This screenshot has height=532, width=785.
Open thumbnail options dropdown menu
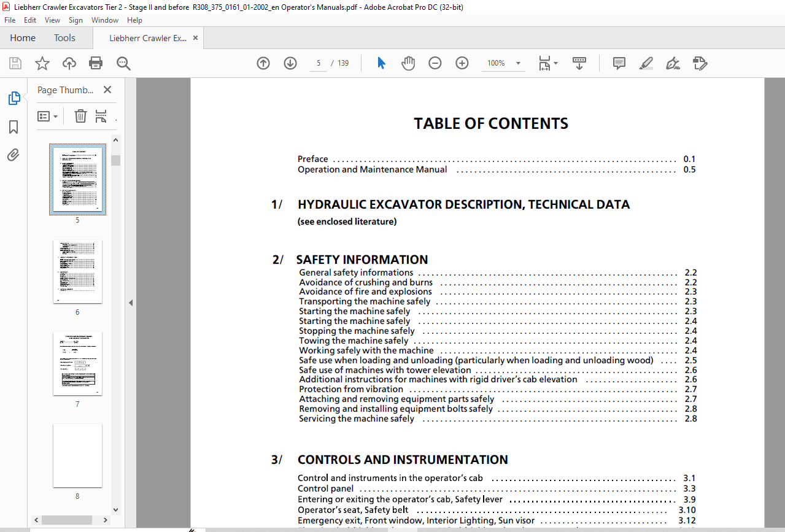click(x=47, y=116)
